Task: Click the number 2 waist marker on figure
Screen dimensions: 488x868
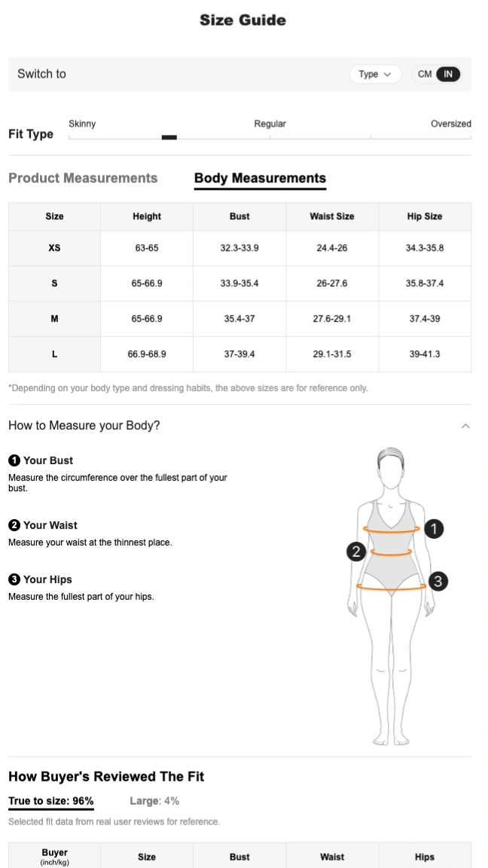Action: click(356, 552)
